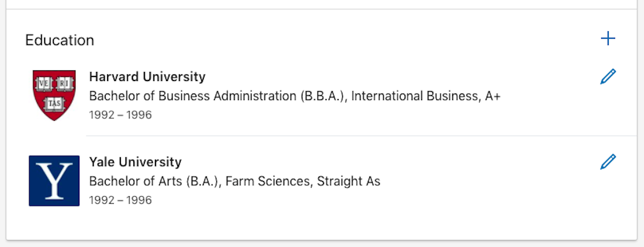Viewport: 644px width, 247px height.
Task: Edit the Harvard University education entry
Action: [608, 77]
